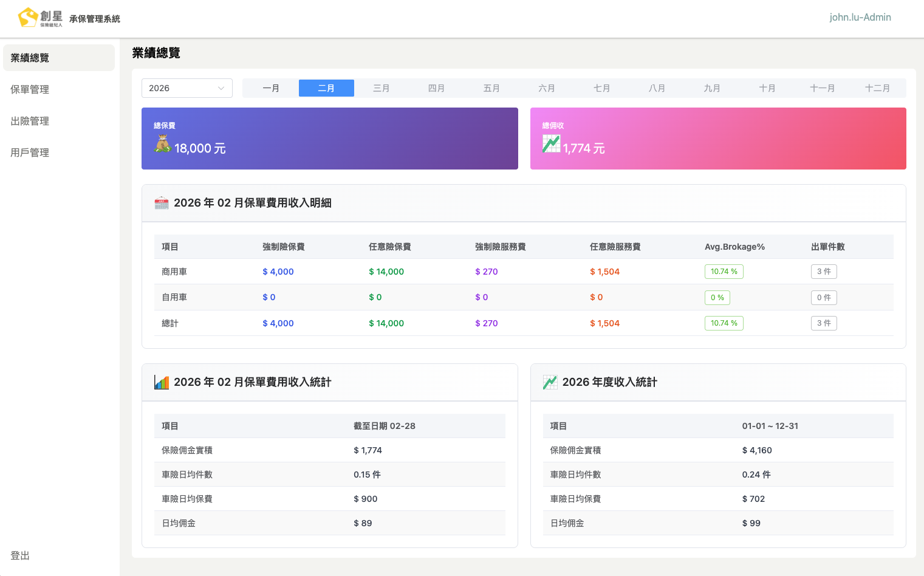This screenshot has width=924, height=576.
Task: Click the calendar icon next to 保單費用收入明細
Action: pyautogui.click(x=162, y=203)
